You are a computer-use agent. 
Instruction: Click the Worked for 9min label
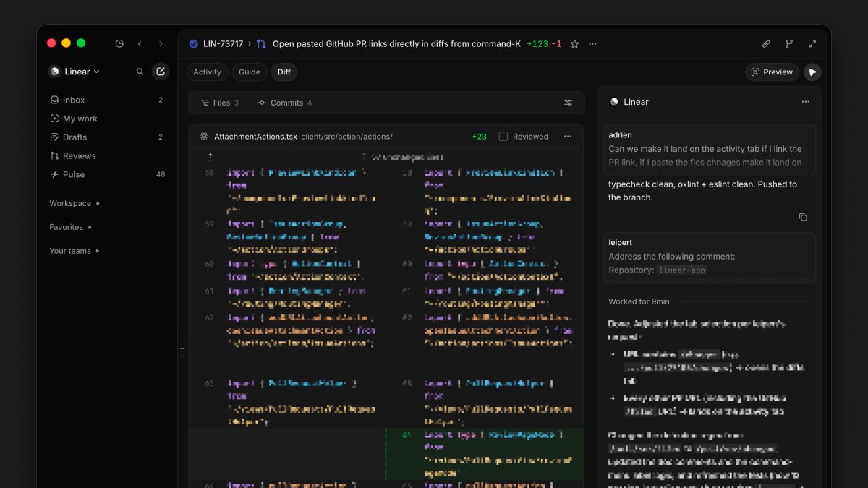coord(639,301)
